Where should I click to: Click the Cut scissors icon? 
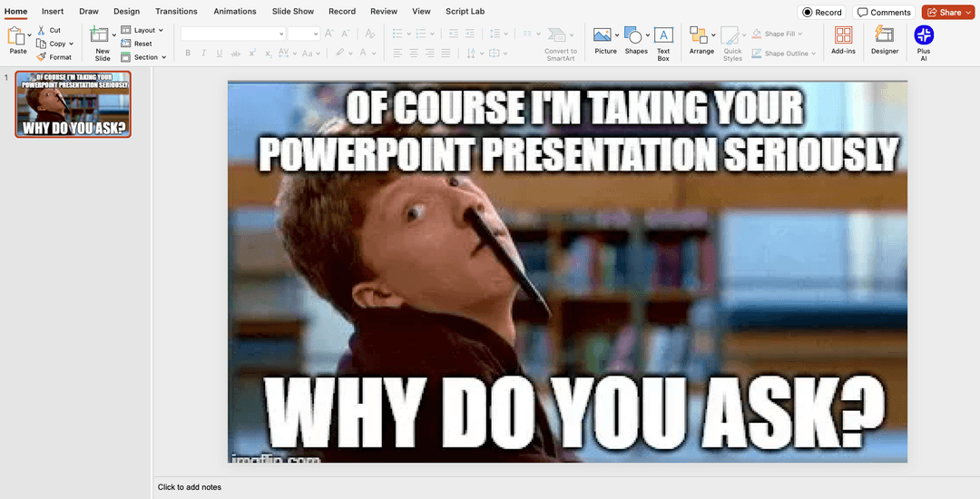42,30
